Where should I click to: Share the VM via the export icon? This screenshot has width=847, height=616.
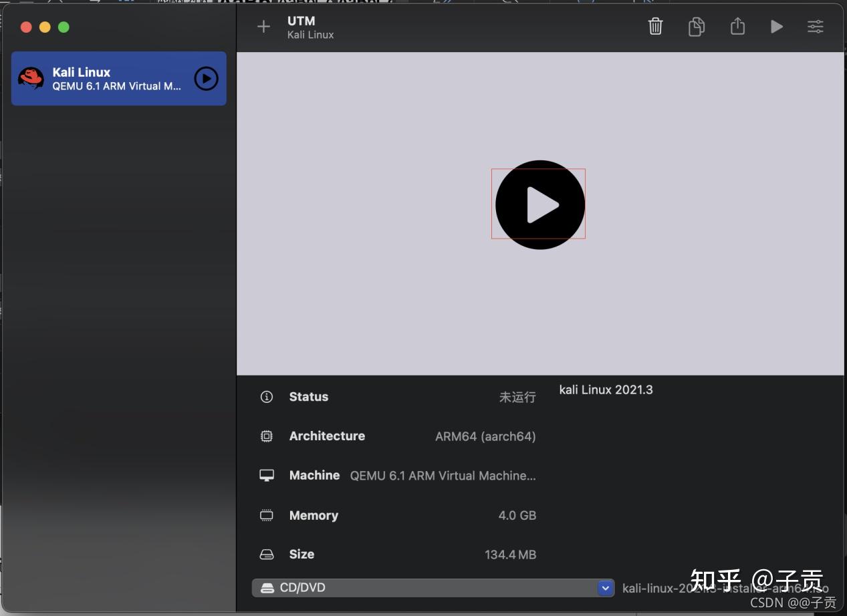[737, 27]
